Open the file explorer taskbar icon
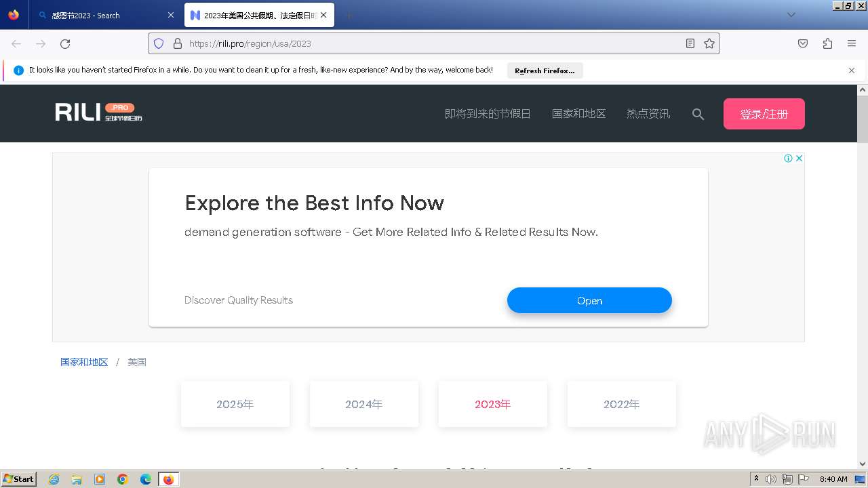Viewport: 868px width, 488px height. click(x=77, y=479)
